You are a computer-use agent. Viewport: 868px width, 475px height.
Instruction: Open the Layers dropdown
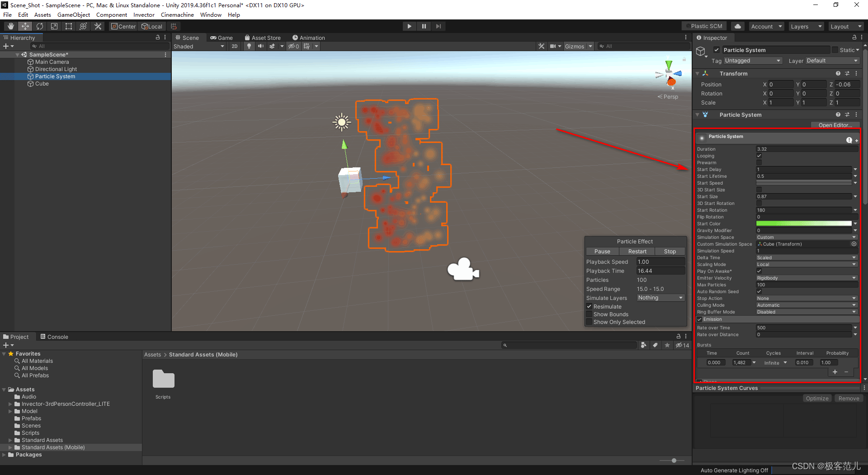coord(806,26)
